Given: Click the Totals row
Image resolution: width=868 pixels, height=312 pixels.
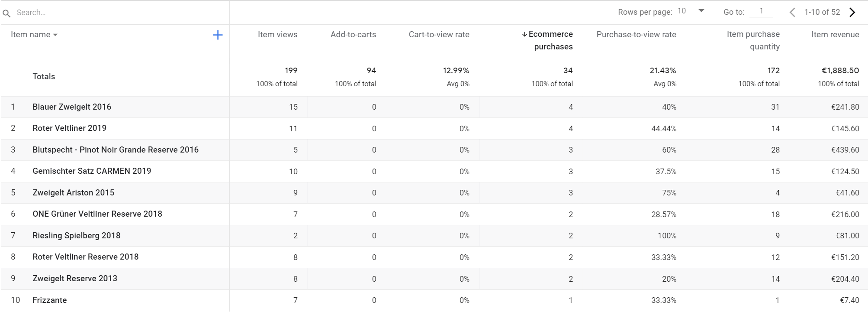Looking at the screenshot, I should coord(43,76).
